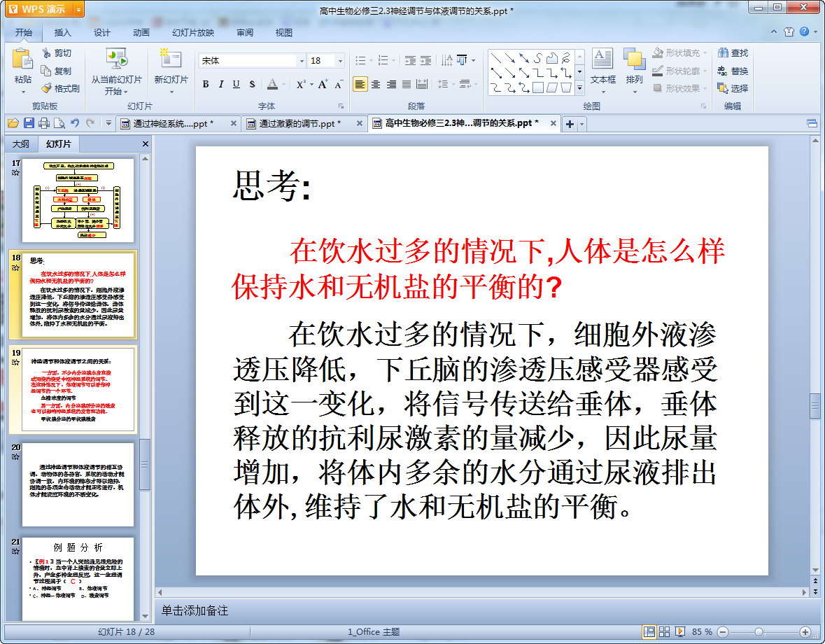The width and height of the screenshot is (825, 644).
Task: Toggle text shadow (S) formatting
Action: [252, 84]
